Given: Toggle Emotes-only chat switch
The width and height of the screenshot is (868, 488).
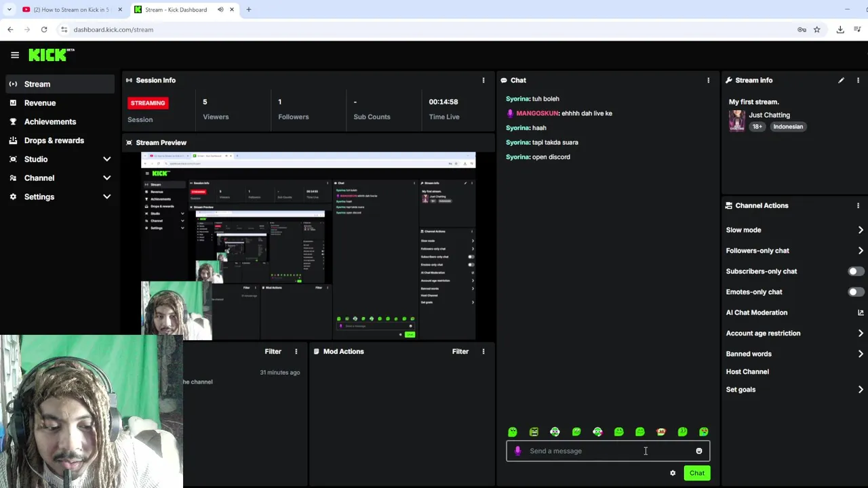Looking at the screenshot, I should tap(856, 292).
